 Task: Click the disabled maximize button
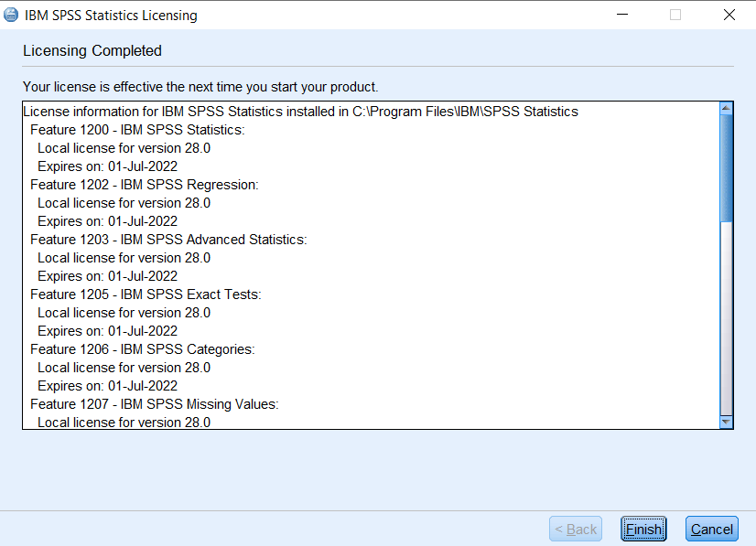point(675,15)
